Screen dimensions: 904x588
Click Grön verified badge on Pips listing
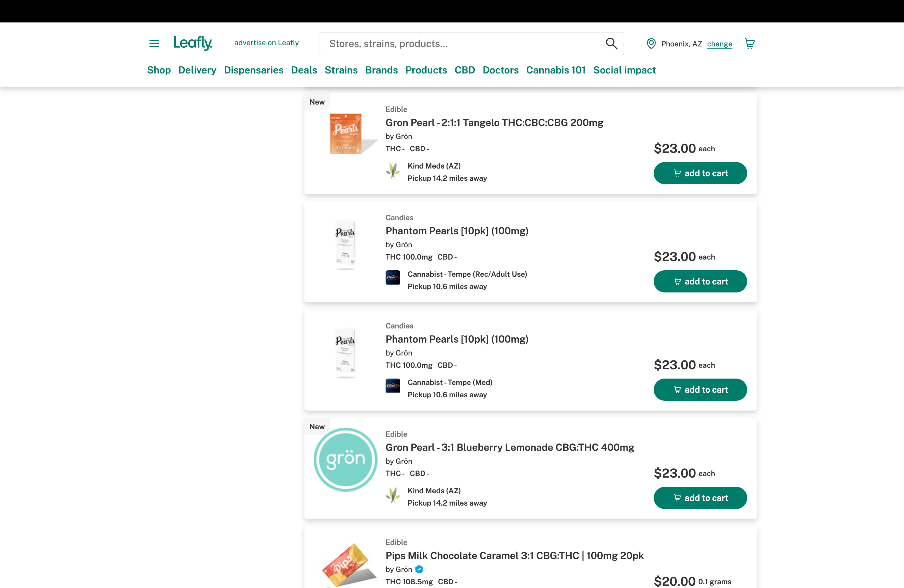click(x=419, y=569)
